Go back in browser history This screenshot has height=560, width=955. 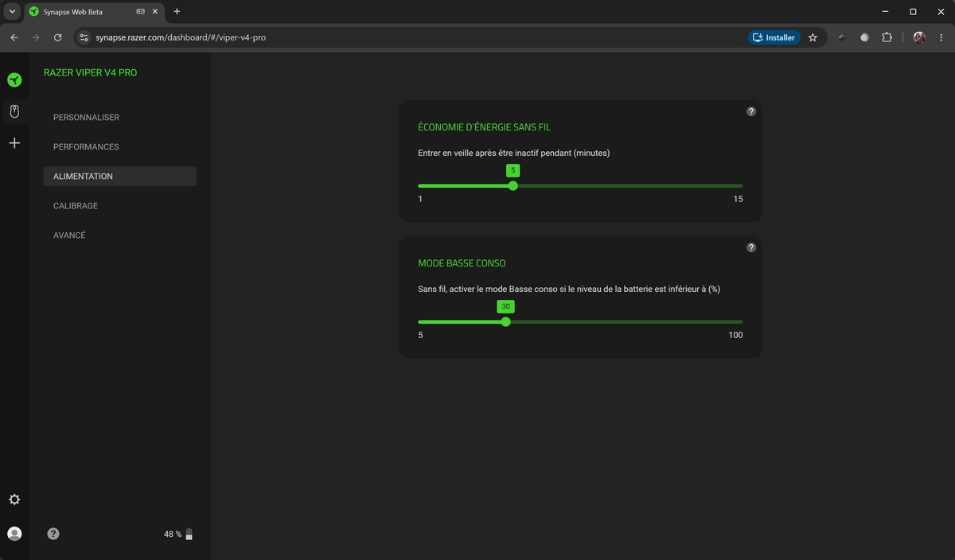[14, 37]
